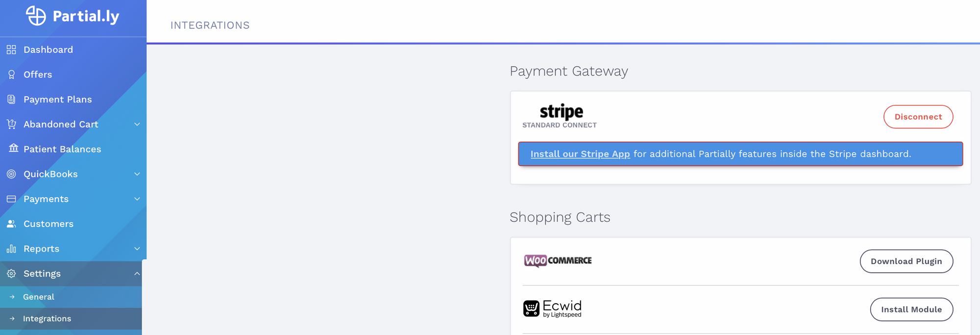The height and width of the screenshot is (335, 980).
Task: Click the Abandoned Cart shopping cart icon
Action: pos(11,124)
